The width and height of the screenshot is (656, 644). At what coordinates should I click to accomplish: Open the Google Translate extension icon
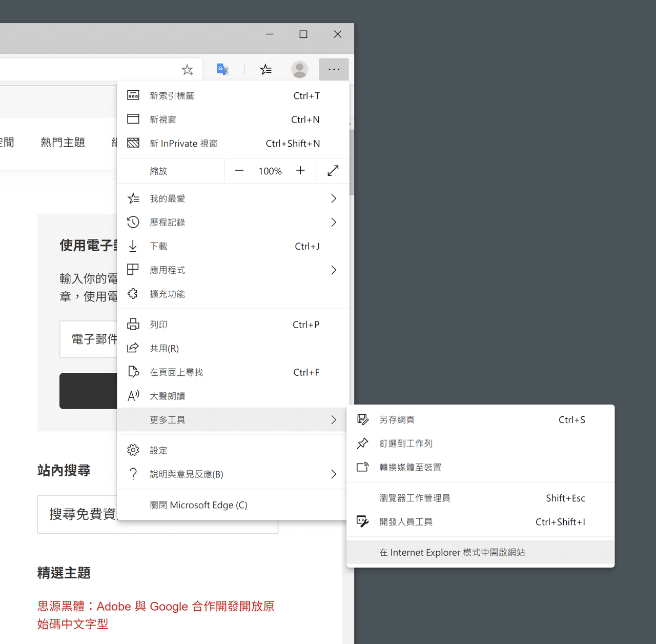pos(222,69)
